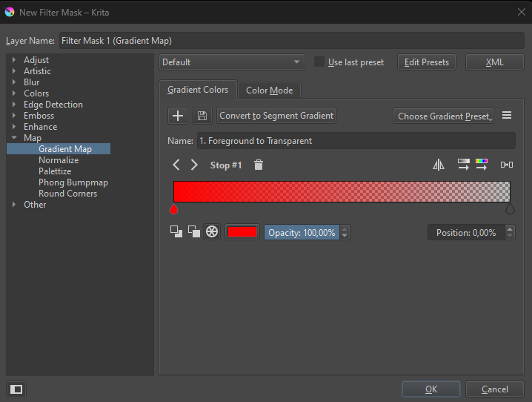Collapse the Map filter category
Image resolution: width=532 pixels, height=402 pixels.
14,138
